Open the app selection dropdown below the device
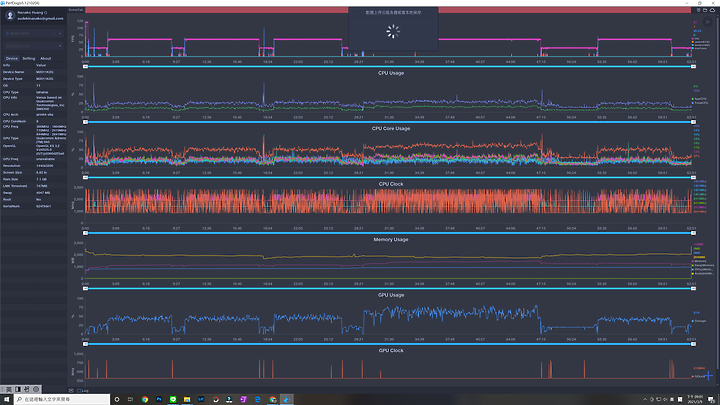This screenshot has height=405, width=720. click(33, 46)
